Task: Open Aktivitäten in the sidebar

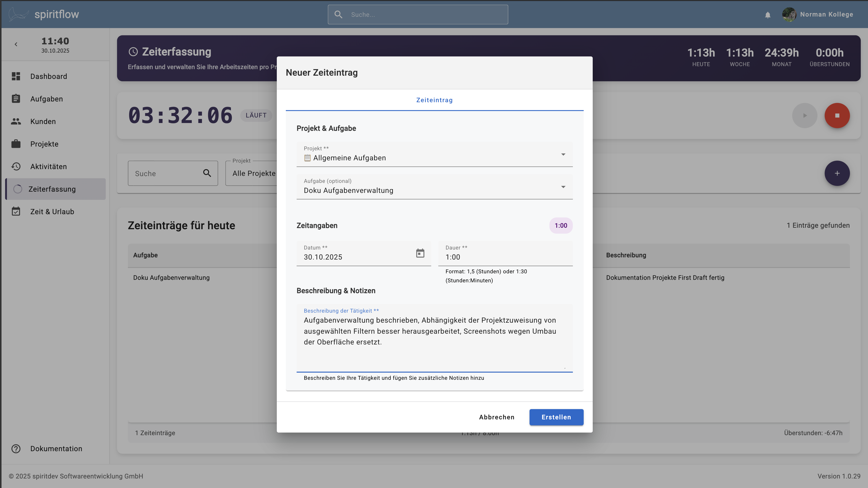Action: tap(55, 167)
